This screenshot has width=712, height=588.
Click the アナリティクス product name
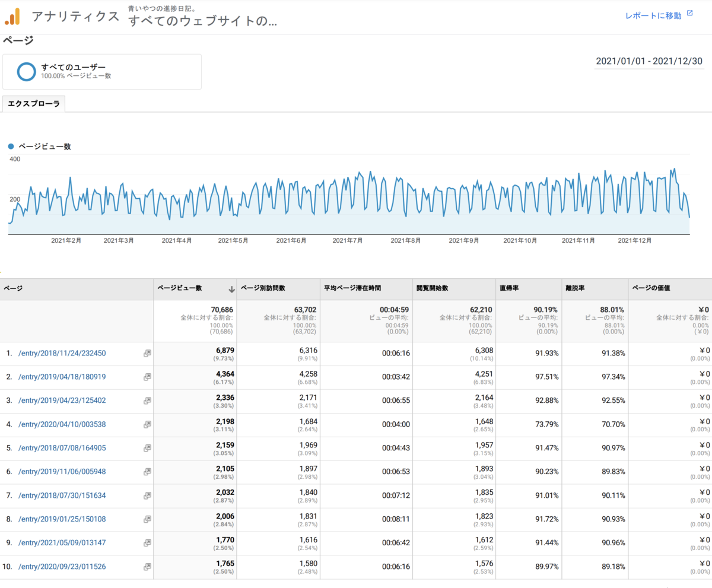click(x=75, y=16)
